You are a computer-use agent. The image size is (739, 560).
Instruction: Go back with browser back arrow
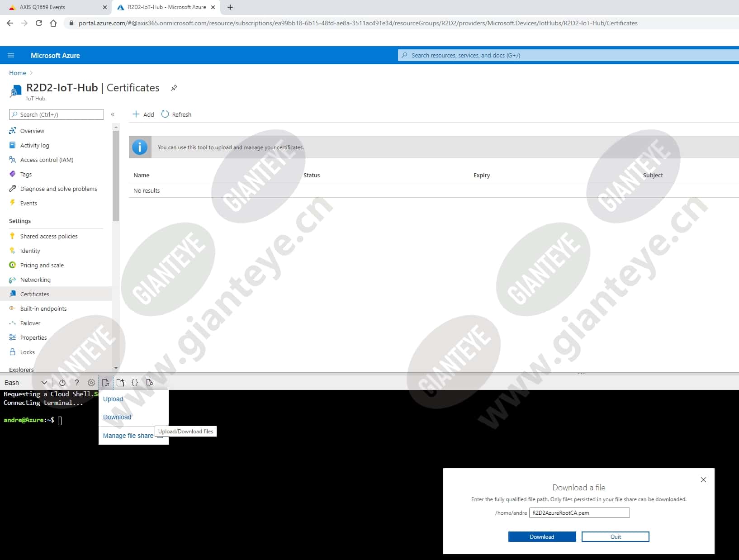10,23
